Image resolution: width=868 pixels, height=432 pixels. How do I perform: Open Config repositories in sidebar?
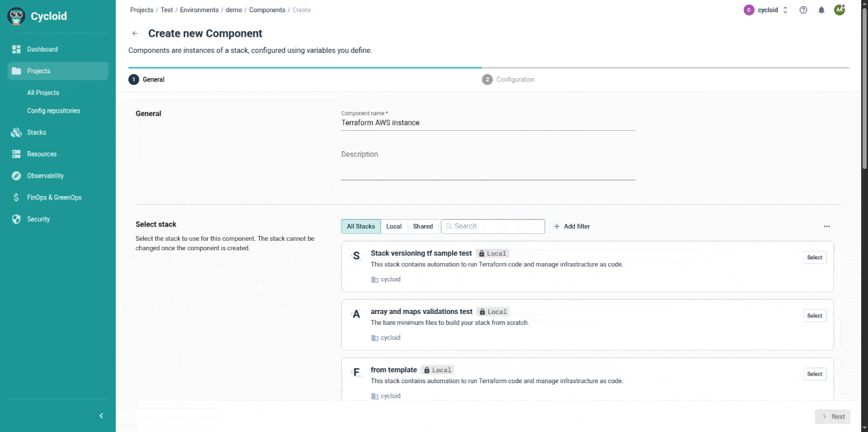tap(54, 111)
